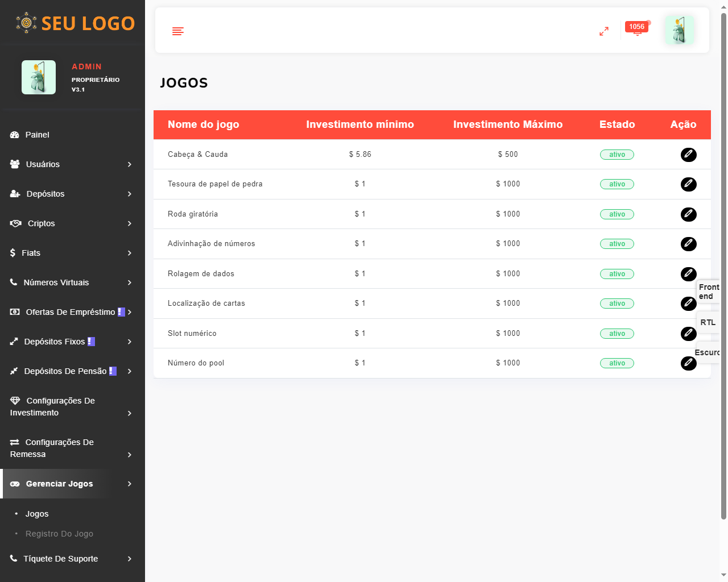The height and width of the screenshot is (582, 728).
Task: Edit the Adivinhação de números game
Action: pos(688,244)
